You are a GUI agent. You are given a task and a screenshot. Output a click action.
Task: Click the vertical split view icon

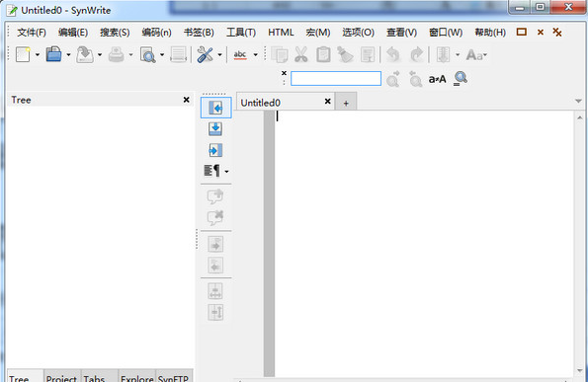pyautogui.click(x=215, y=312)
